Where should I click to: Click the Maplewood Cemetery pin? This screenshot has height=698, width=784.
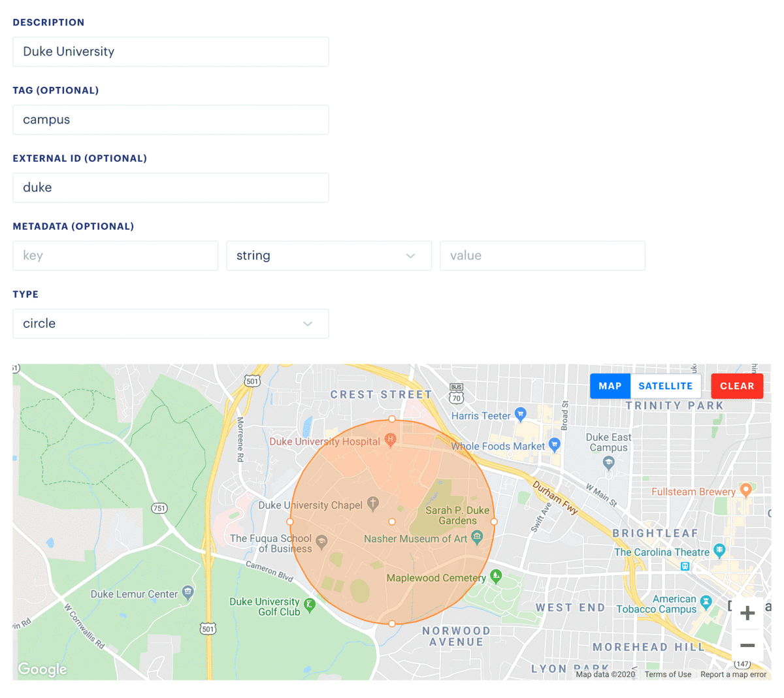[x=496, y=576]
